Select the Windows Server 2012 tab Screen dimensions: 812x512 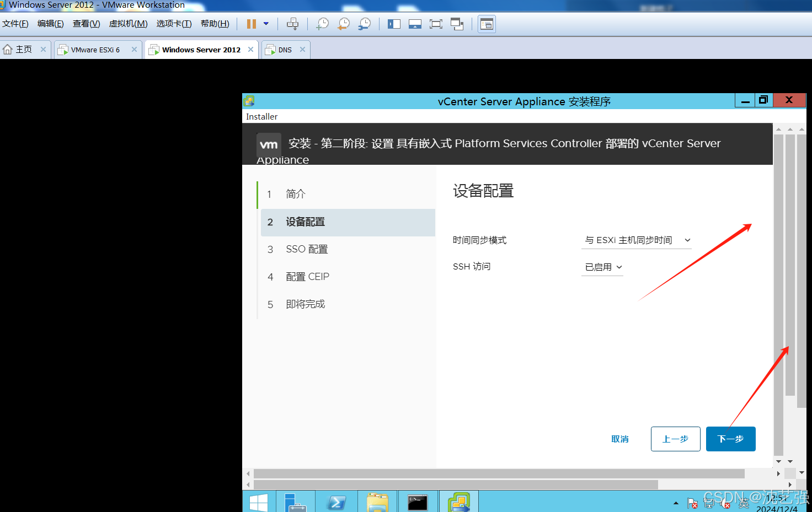(x=201, y=50)
